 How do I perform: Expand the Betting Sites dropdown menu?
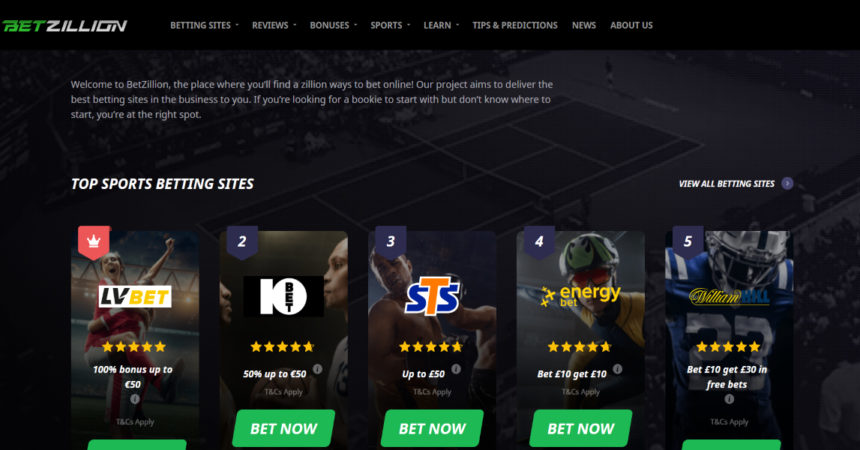click(204, 25)
